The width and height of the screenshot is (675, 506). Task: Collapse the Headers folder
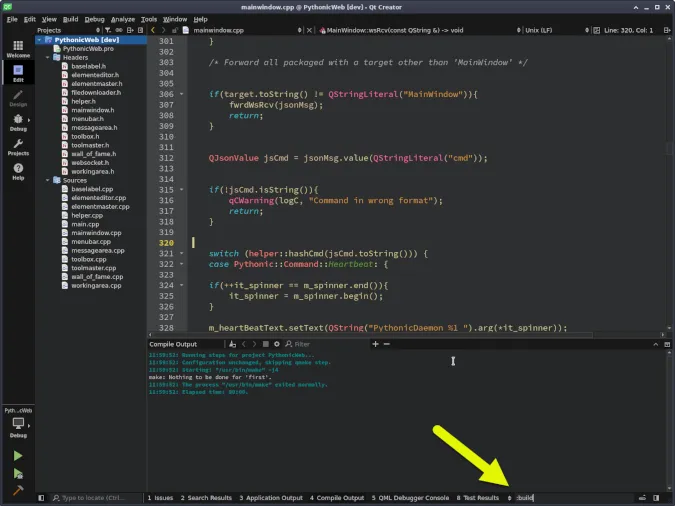coord(47,57)
